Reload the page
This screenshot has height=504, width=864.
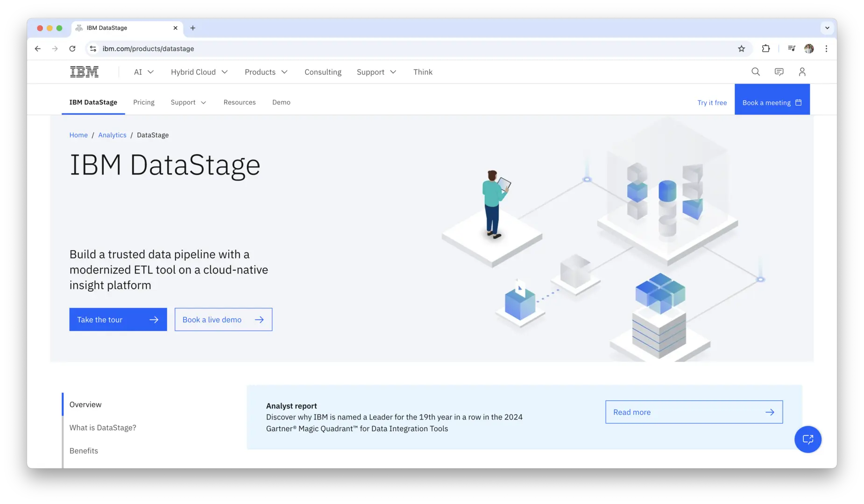tap(72, 49)
